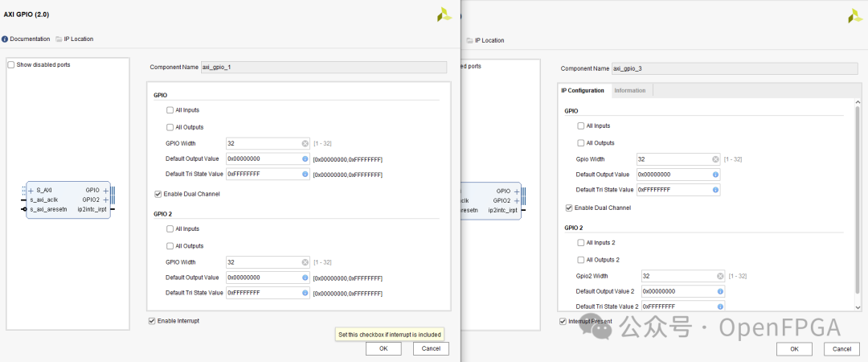Screen dimensions: 868x362
Task: Click the Xilinx logo in right window
Action: coord(855,16)
